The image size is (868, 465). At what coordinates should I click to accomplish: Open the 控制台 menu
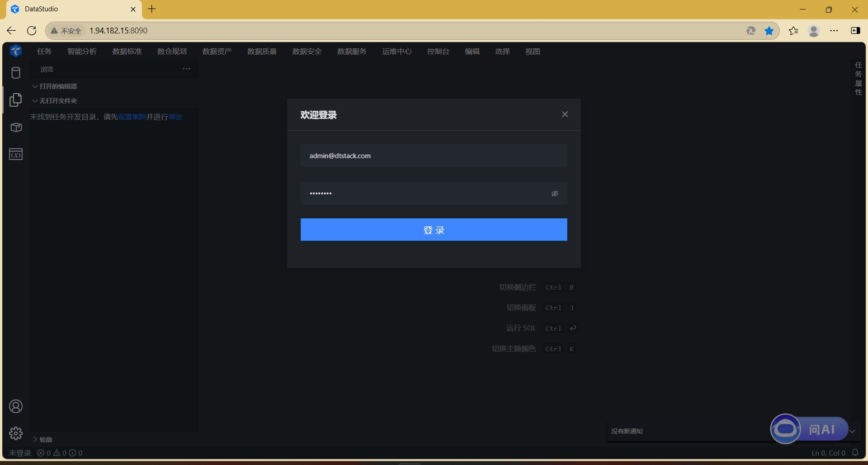[438, 52]
